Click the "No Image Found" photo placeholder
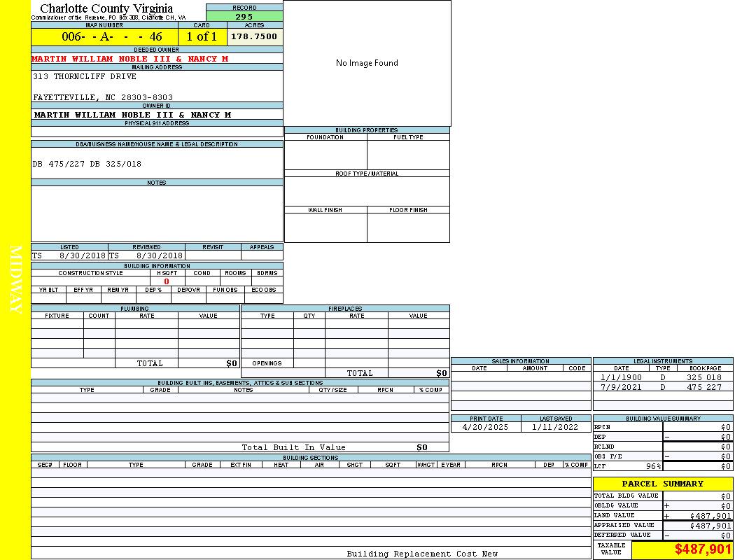 [x=367, y=63]
